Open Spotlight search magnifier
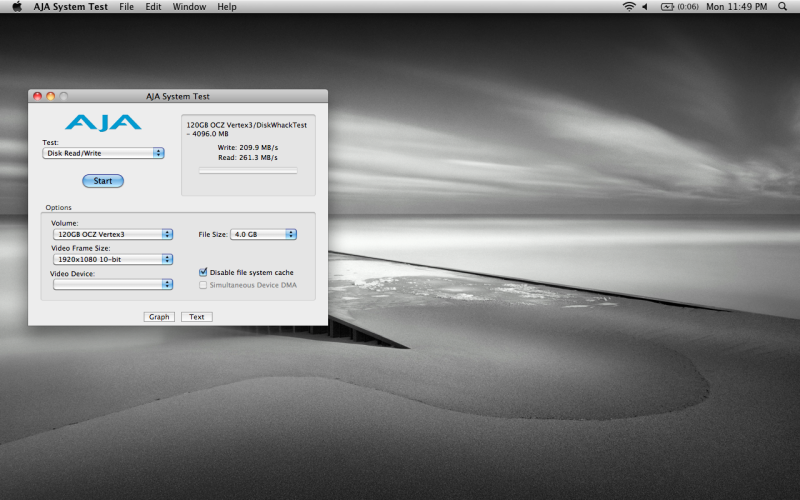The image size is (800, 500). click(785, 7)
